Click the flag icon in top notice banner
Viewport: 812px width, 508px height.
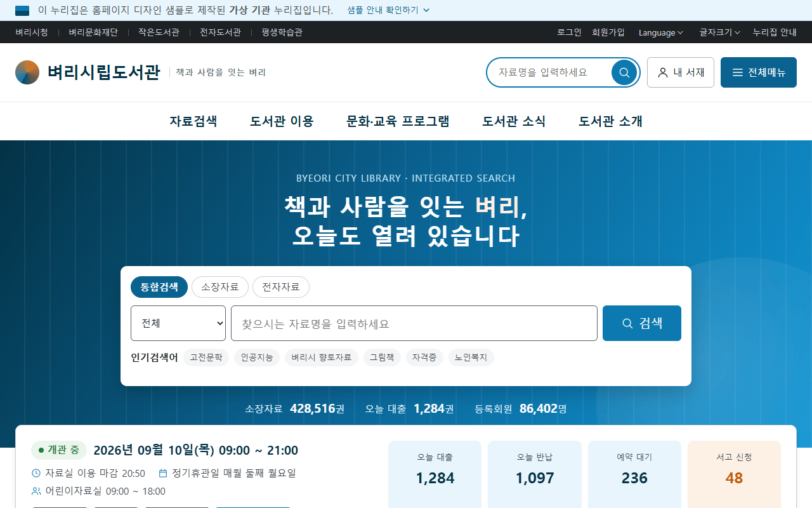[22, 10]
